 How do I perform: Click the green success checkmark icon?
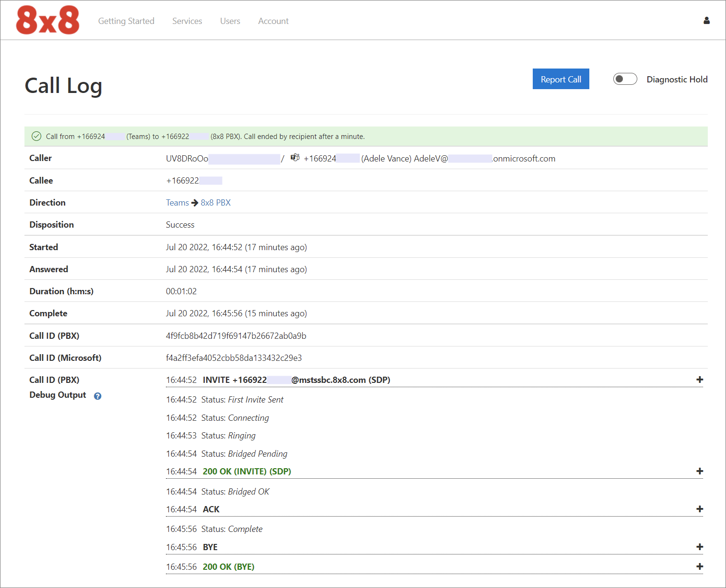point(36,137)
